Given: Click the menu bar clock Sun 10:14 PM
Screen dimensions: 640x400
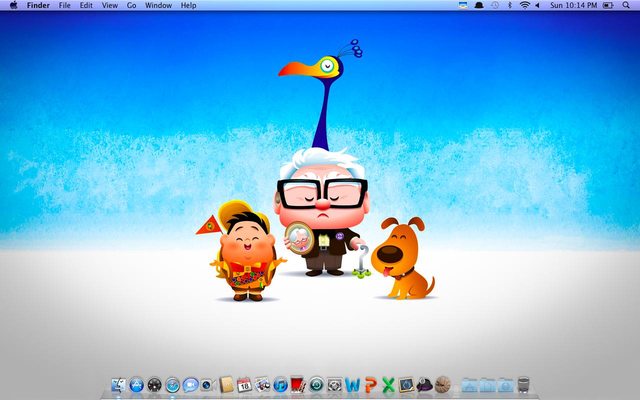Looking at the screenshot, I should pos(573,5).
